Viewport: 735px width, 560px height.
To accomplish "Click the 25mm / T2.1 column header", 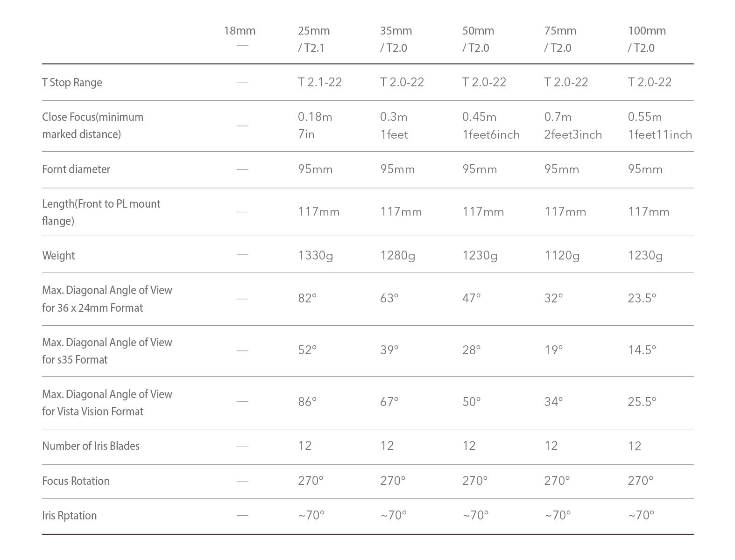I will point(314,39).
